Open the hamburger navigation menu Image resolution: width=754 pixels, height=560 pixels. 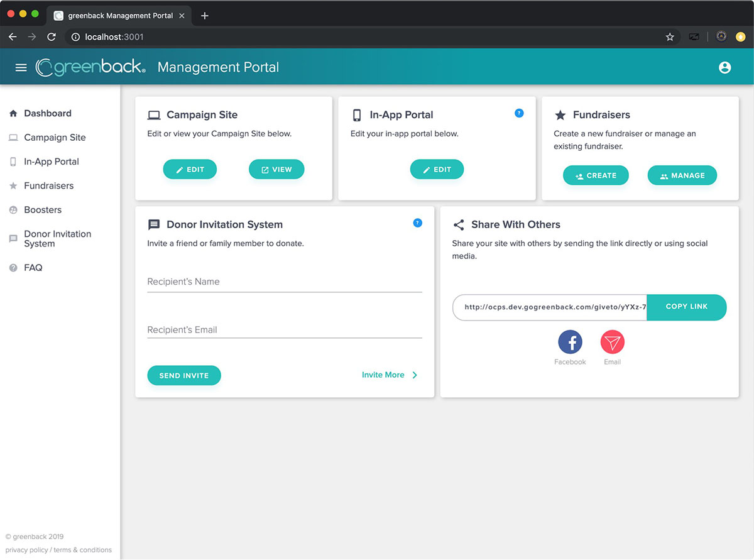pos(21,67)
